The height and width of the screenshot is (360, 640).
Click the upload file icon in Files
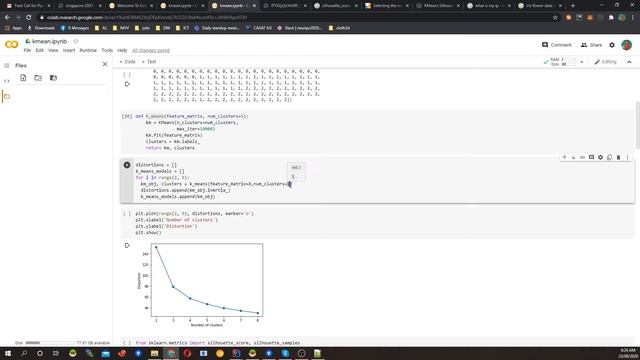(x=23, y=78)
